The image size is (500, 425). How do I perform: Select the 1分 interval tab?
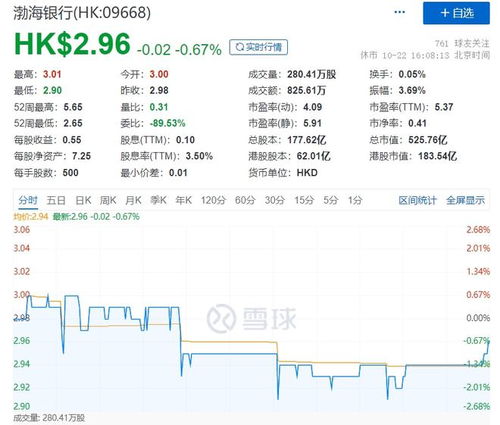[x=355, y=200]
